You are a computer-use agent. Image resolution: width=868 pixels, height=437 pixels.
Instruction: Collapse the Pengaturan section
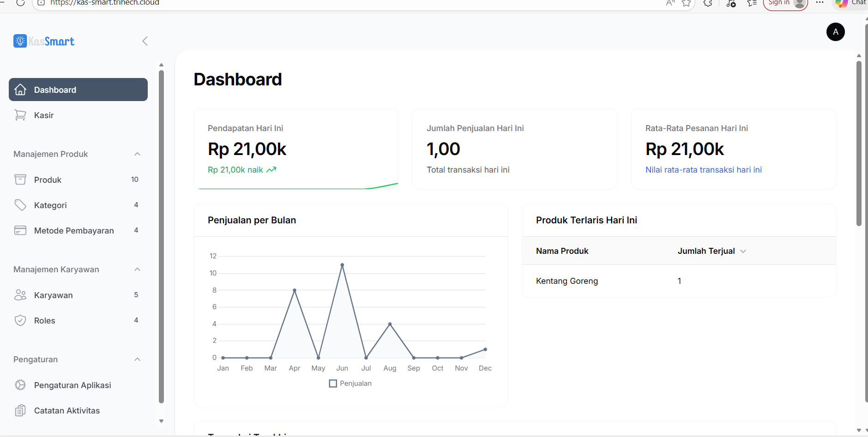pos(137,359)
